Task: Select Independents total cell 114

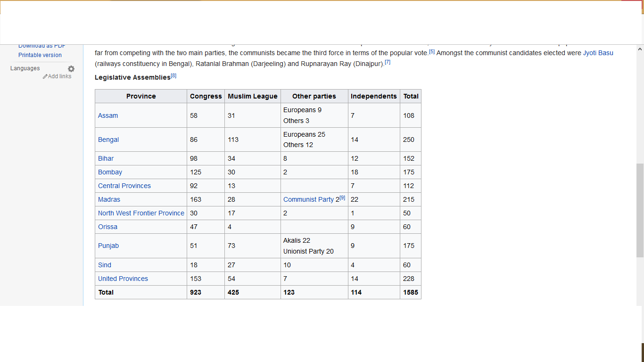Action: pyautogui.click(x=374, y=292)
